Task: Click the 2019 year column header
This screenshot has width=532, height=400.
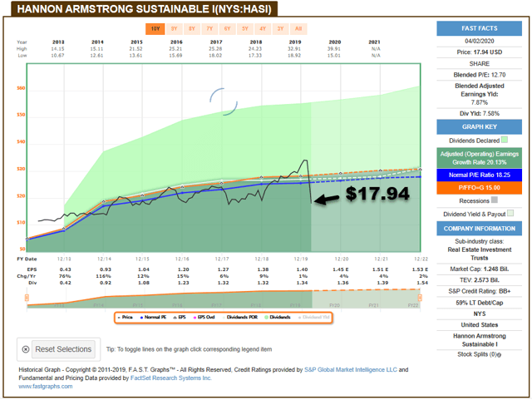Action: coord(295,42)
